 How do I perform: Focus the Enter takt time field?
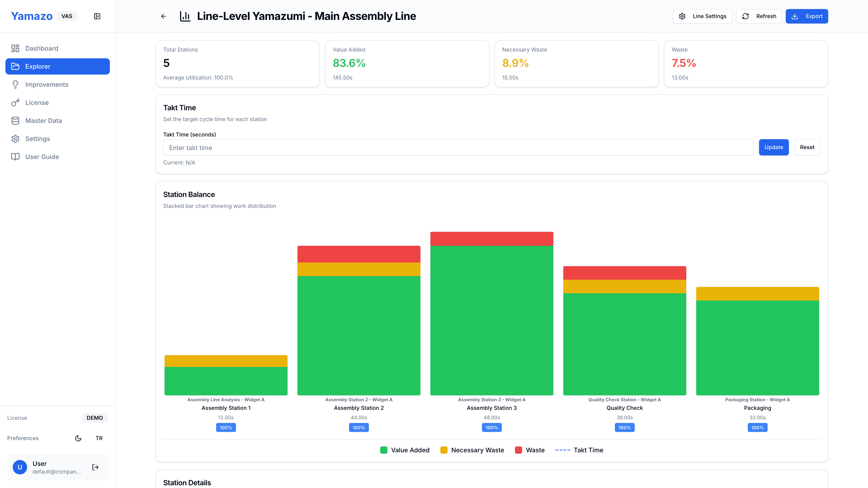click(458, 148)
